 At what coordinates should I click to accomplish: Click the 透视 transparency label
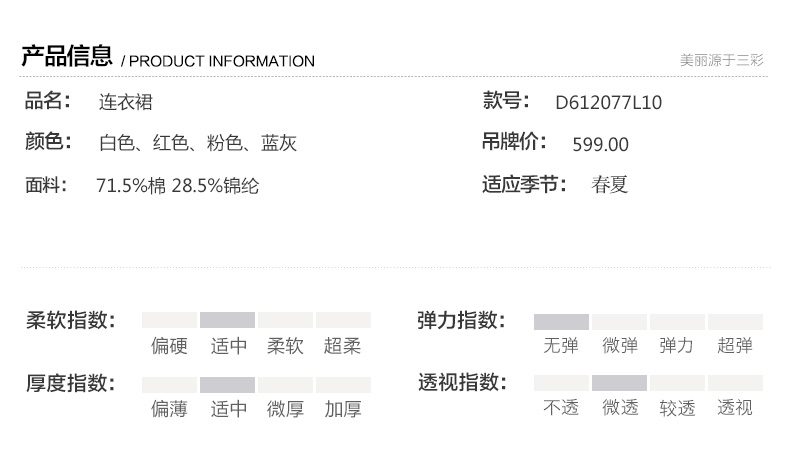click(735, 407)
